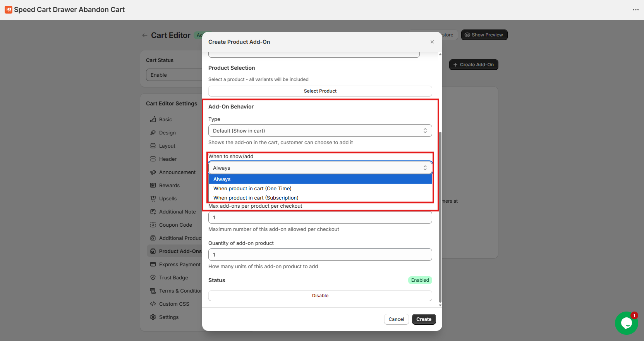Select When product in cart (Subscription) option
This screenshot has height=341, width=644.
pyautogui.click(x=256, y=198)
